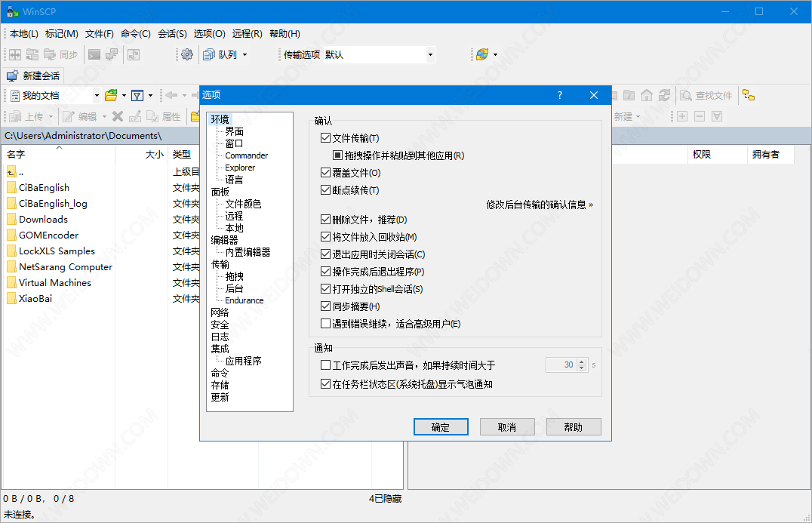The width and height of the screenshot is (812, 523).
Task: Expand the 我的文档 directory dropdown
Action: 97,95
